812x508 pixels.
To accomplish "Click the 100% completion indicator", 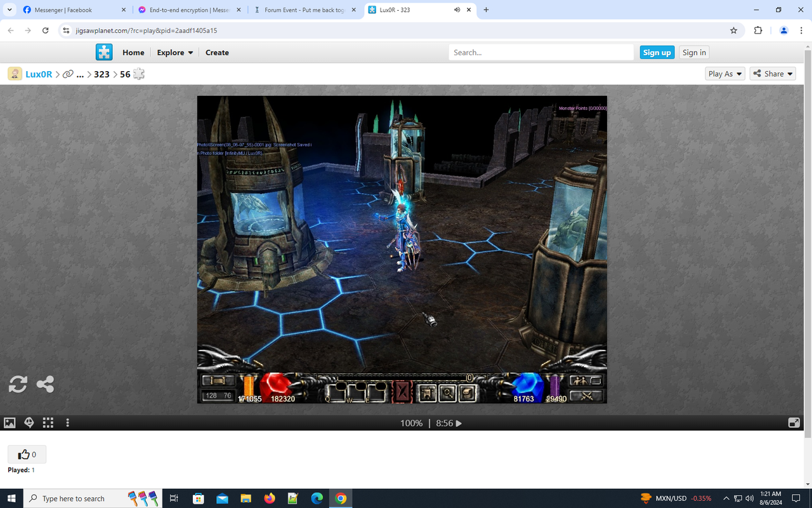I will point(411,423).
